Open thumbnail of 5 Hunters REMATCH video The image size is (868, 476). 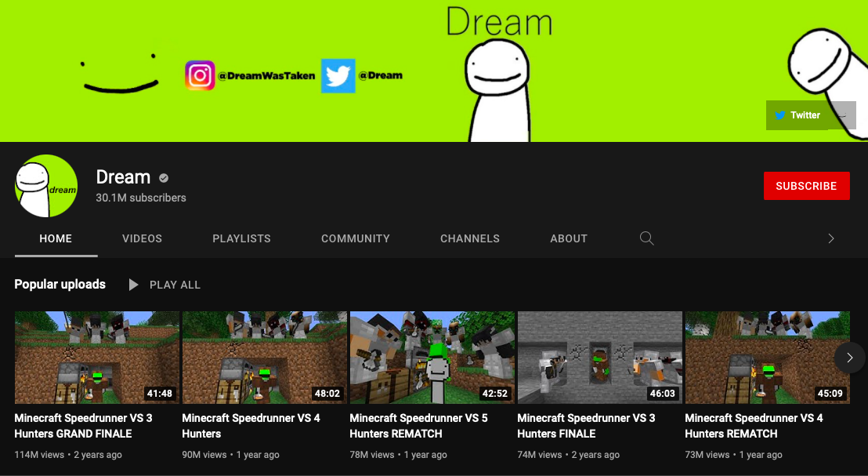point(432,358)
